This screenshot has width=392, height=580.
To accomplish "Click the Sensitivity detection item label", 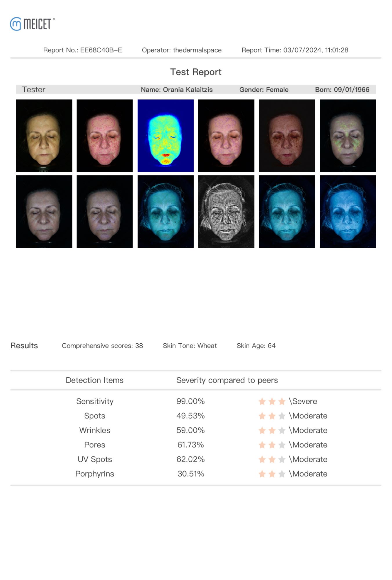I will coord(95,401).
